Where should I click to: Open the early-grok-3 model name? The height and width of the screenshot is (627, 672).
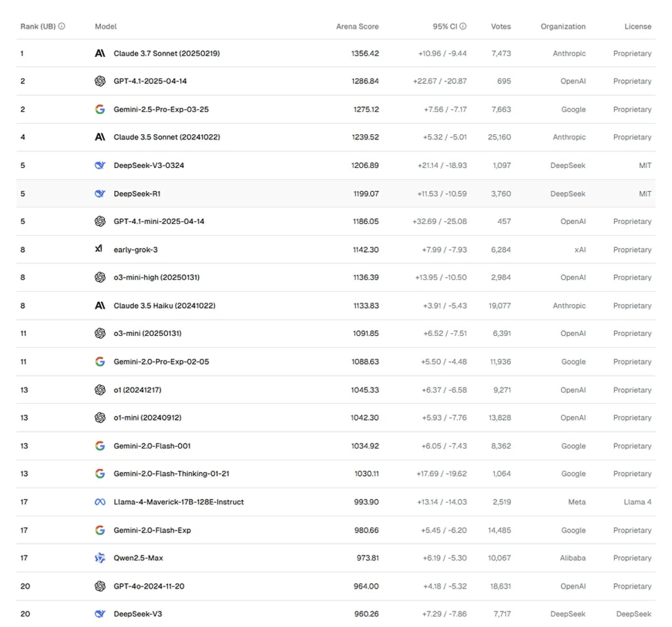[x=136, y=250]
